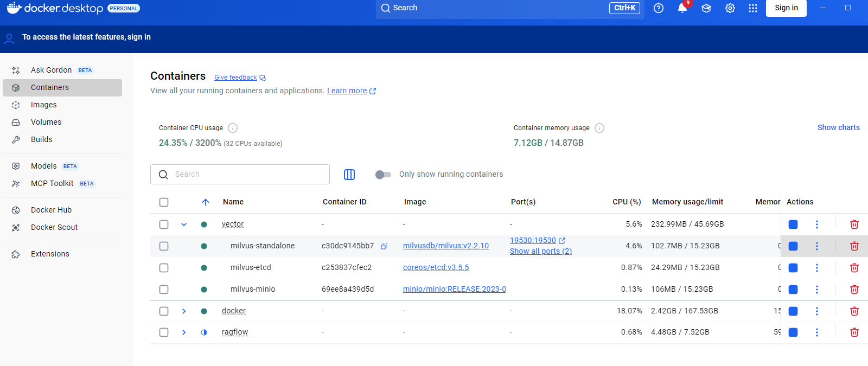
Task: Open the minio/minio:RELEASE image link
Action: pos(455,290)
